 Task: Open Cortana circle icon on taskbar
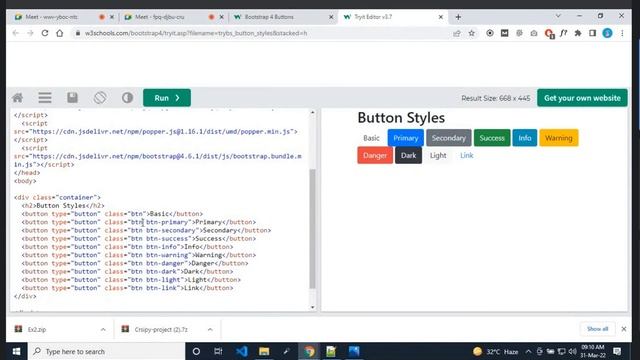pyautogui.click(x=196, y=351)
